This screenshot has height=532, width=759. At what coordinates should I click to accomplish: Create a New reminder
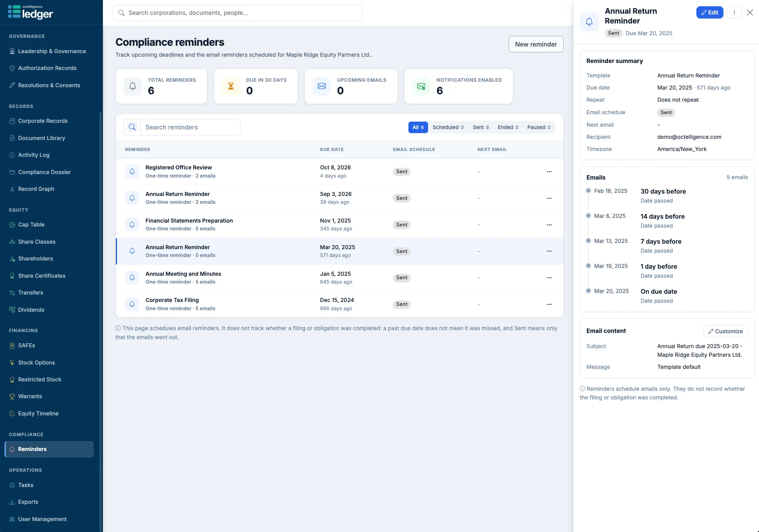(536, 44)
